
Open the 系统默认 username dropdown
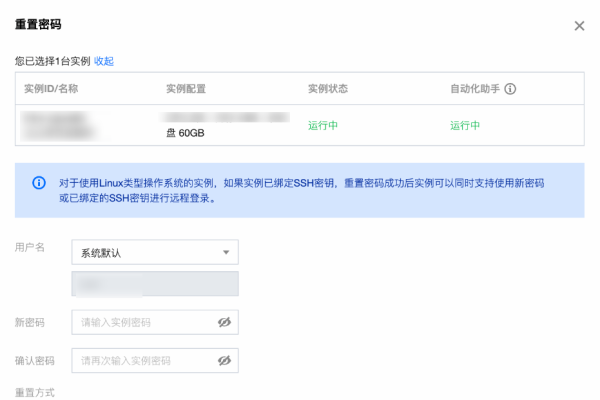(x=155, y=253)
